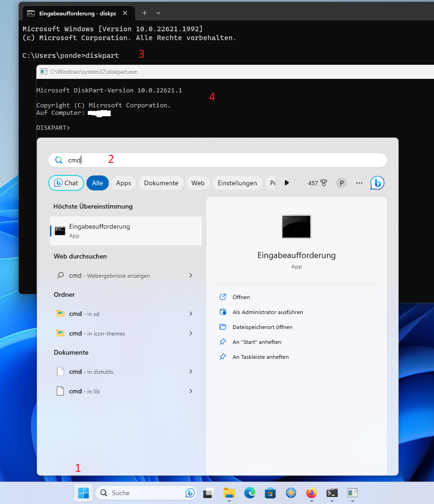Open rewards points 457 trophy
Image resolution: width=434 pixels, height=504 pixels.
318,183
